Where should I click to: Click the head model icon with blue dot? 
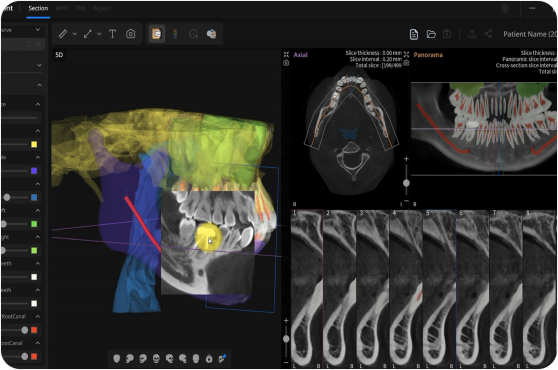tap(211, 34)
